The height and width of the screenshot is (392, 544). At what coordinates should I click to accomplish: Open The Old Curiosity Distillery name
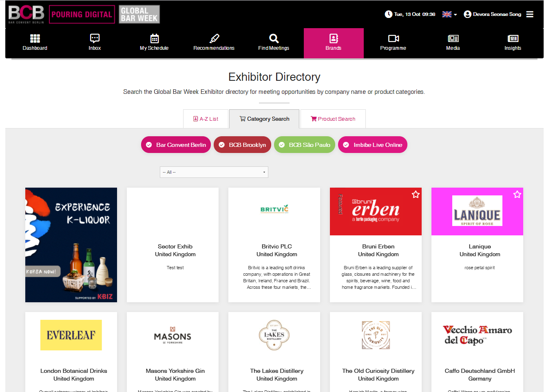coord(378,371)
